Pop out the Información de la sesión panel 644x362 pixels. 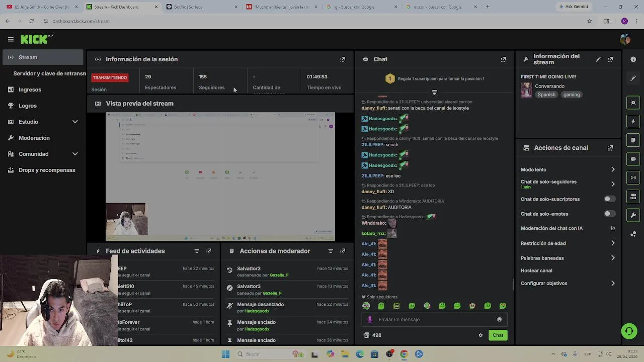343,59
